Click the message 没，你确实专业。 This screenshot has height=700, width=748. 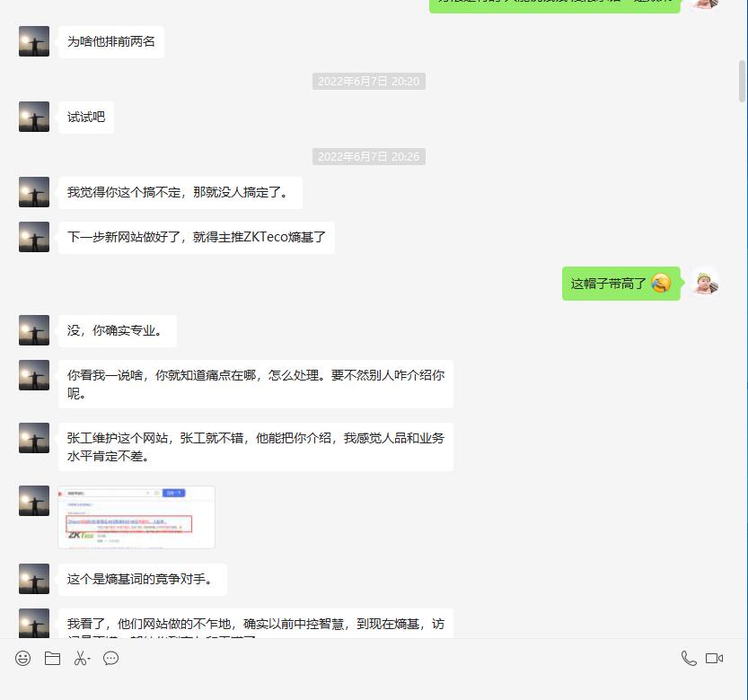[x=118, y=331]
